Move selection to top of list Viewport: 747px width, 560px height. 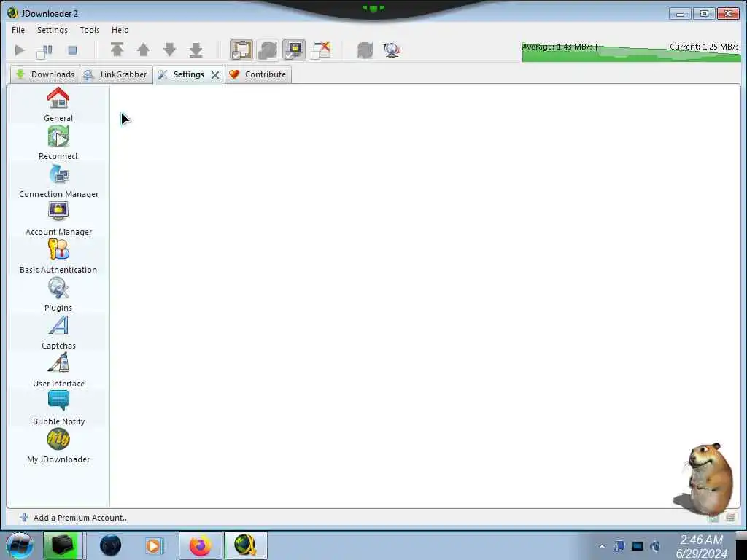point(117,50)
